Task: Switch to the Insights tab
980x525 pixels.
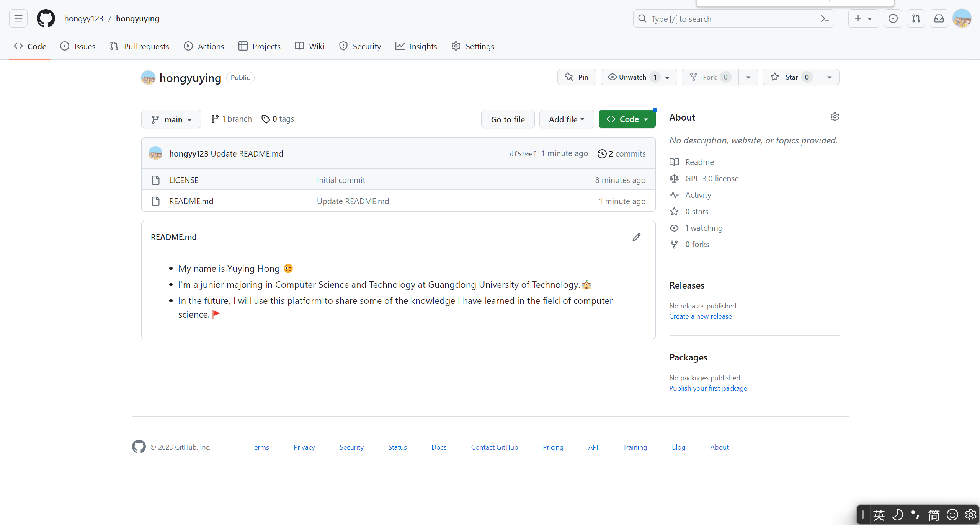Action: coord(416,46)
